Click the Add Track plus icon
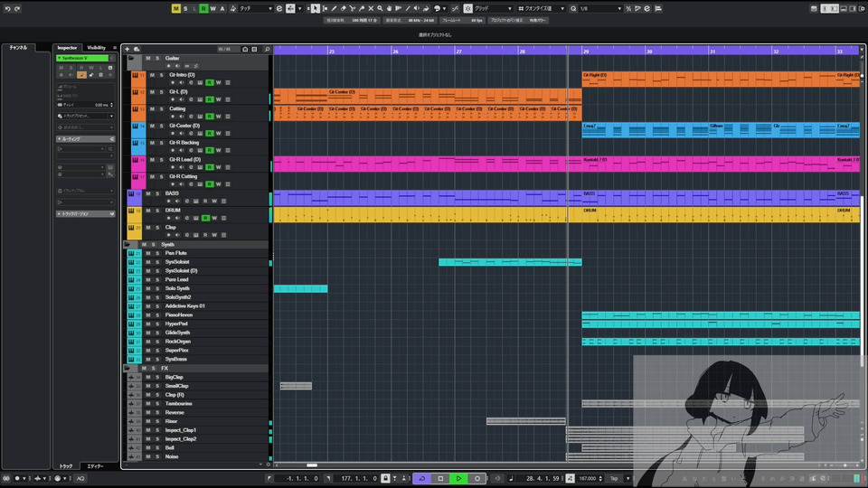 point(127,49)
